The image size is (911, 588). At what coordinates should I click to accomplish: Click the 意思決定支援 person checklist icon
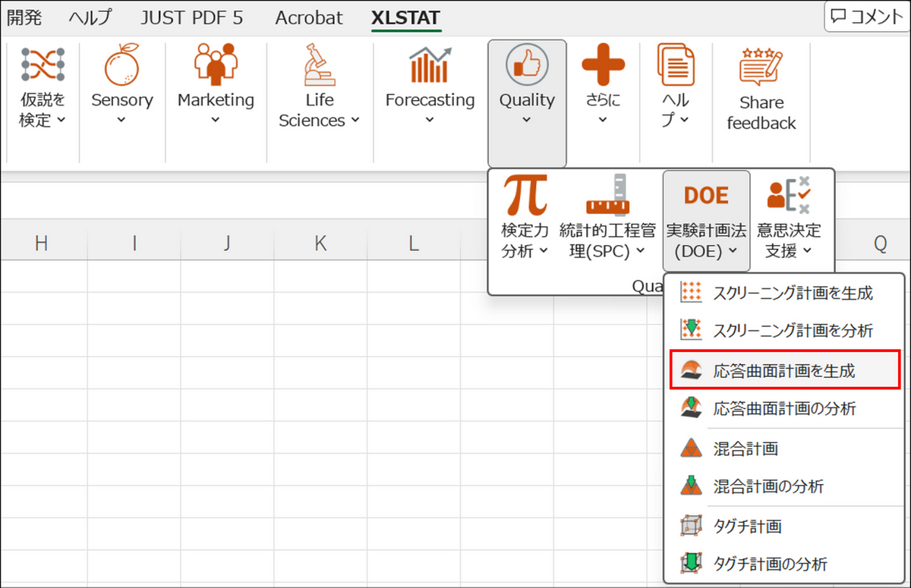[789, 195]
